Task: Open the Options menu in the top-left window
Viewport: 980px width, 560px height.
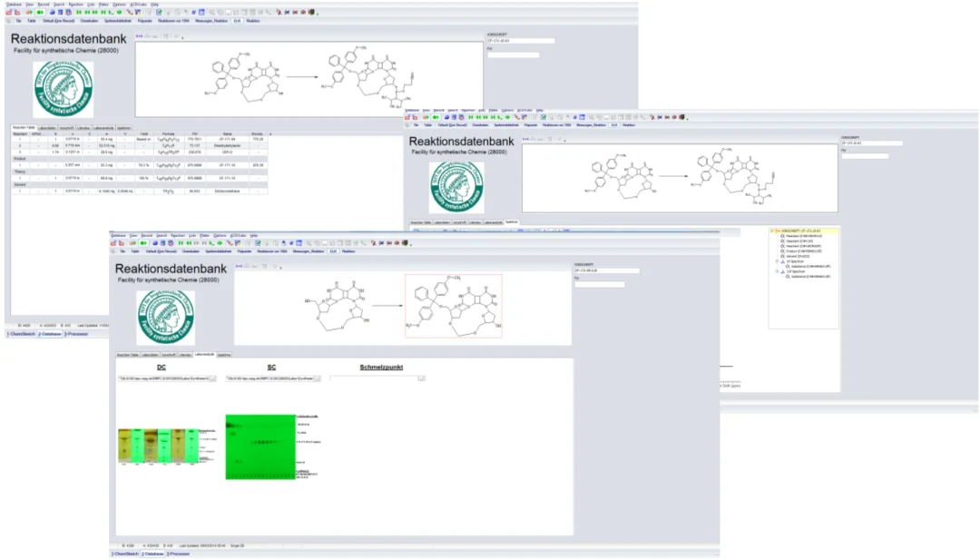Action: click(x=119, y=5)
